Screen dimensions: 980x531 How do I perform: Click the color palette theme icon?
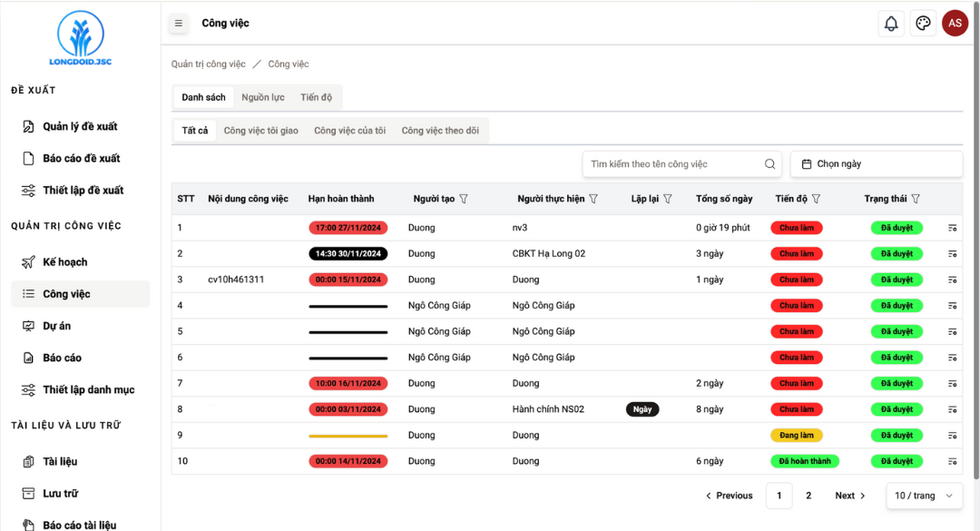[x=923, y=24]
